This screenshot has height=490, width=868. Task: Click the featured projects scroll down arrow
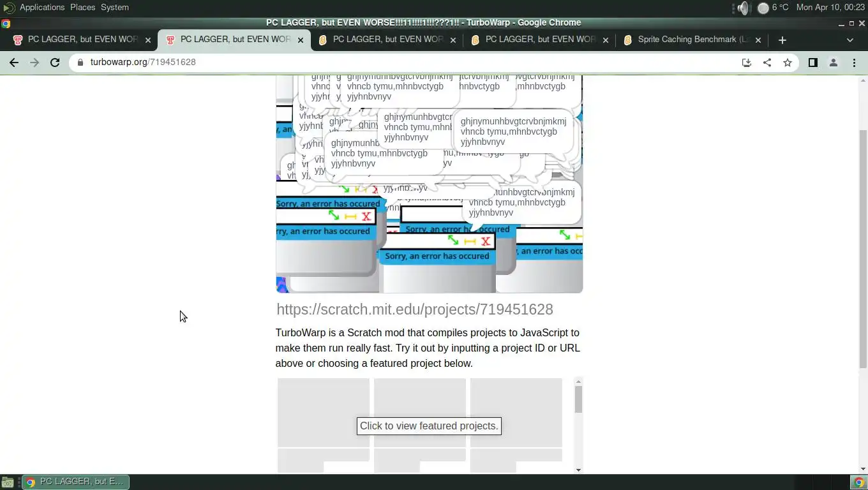pyautogui.click(x=578, y=470)
